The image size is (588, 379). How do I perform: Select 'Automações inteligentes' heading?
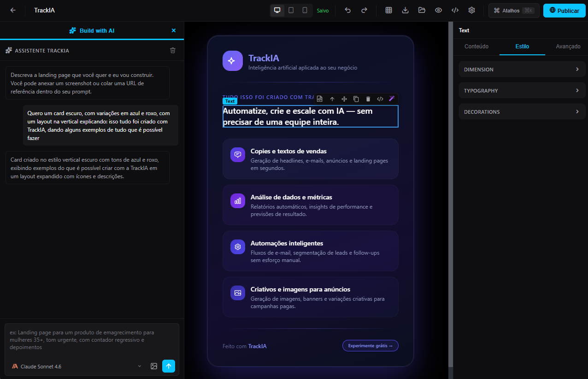(x=287, y=243)
